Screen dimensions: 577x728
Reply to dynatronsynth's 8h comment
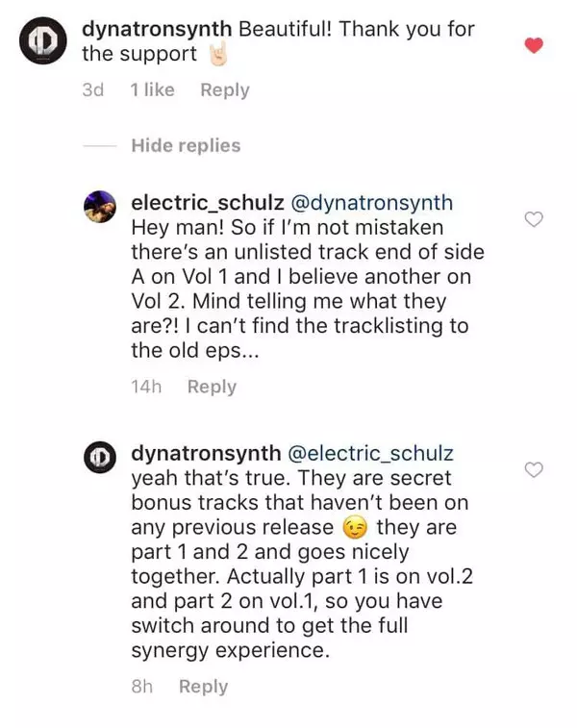point(203,687)
